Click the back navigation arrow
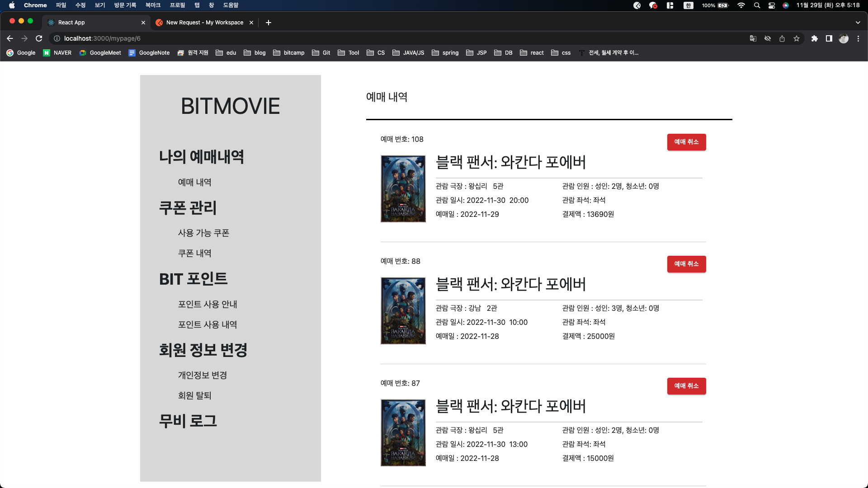 click(10, 38)
